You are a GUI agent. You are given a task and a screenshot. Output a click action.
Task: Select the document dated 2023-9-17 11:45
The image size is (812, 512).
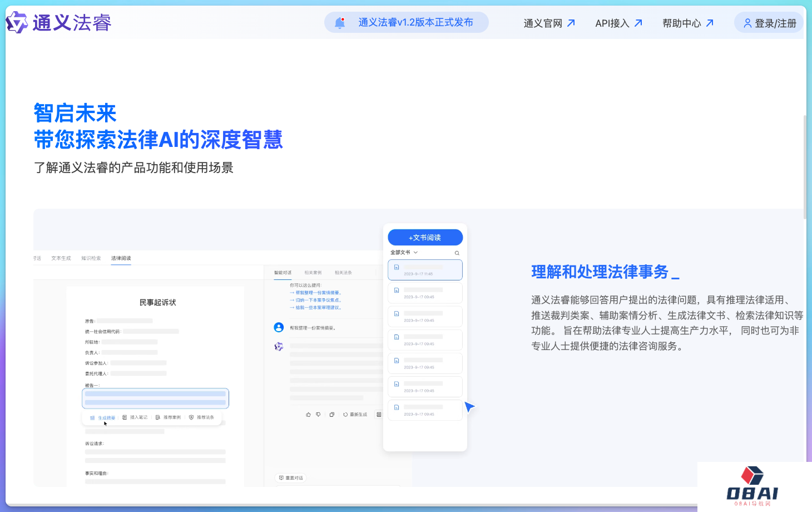[x=425, y=270]
